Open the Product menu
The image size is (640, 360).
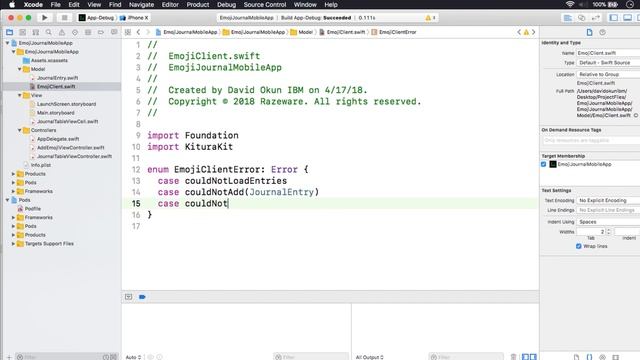[x=198, y=4]
